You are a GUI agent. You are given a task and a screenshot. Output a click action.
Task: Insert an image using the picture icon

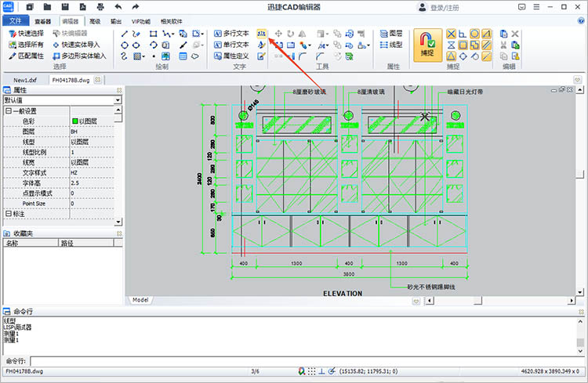[165, 56]
